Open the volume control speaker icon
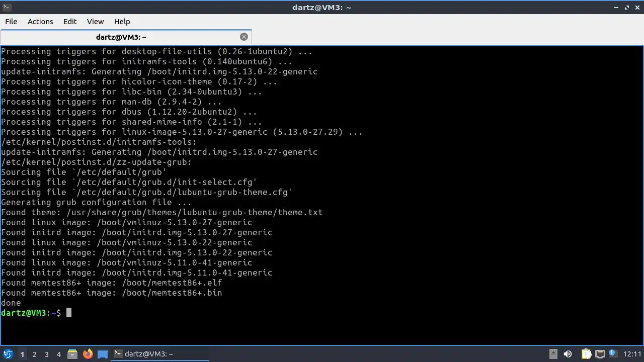 coord(568,354)
